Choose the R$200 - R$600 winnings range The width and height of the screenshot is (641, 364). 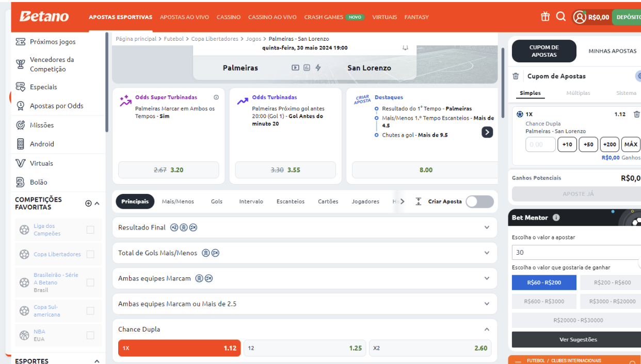(612, 283)
